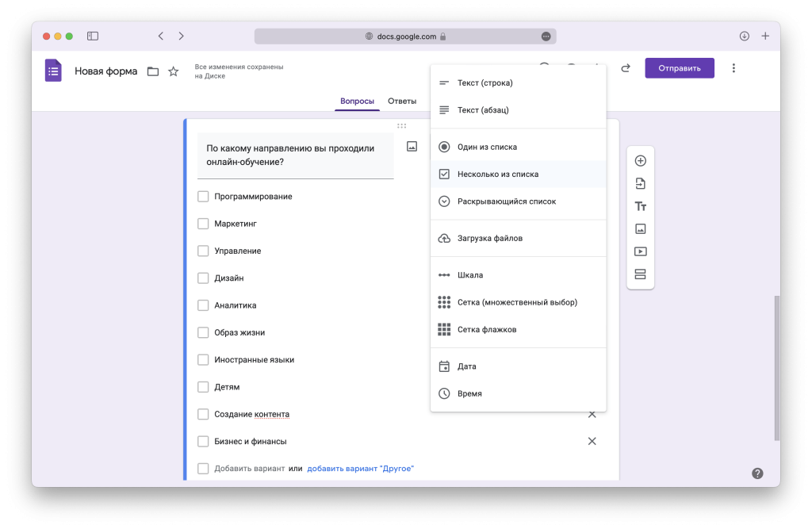Click the add question plus icon
This screenshot has height=529, width=812.
[x=641, y=161]
